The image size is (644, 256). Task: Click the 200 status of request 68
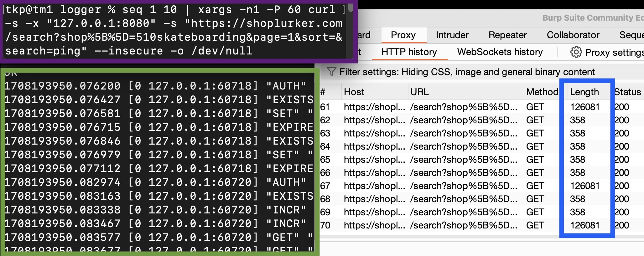point(622,199)
